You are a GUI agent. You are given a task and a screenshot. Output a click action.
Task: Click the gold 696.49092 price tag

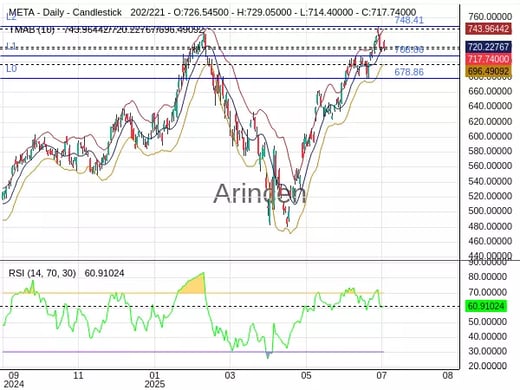pos(488,71)
